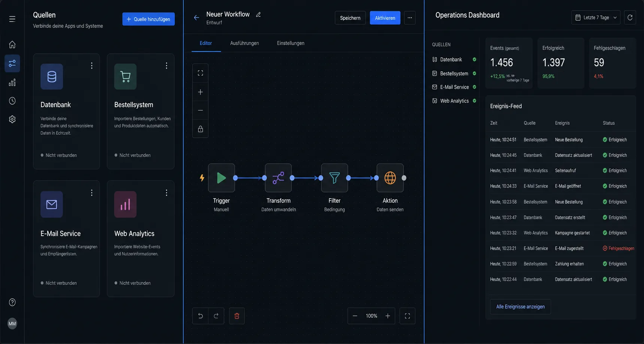Open the history clock sidebar icon
This screenshot has width=644, height=344.
click(x=12, y=101)
